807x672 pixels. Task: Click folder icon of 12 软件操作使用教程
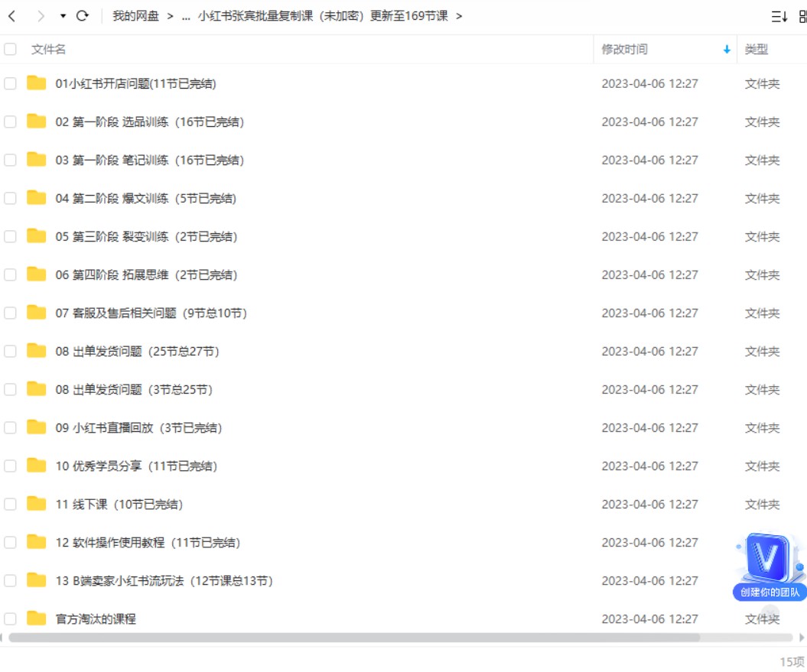point(37,542)
